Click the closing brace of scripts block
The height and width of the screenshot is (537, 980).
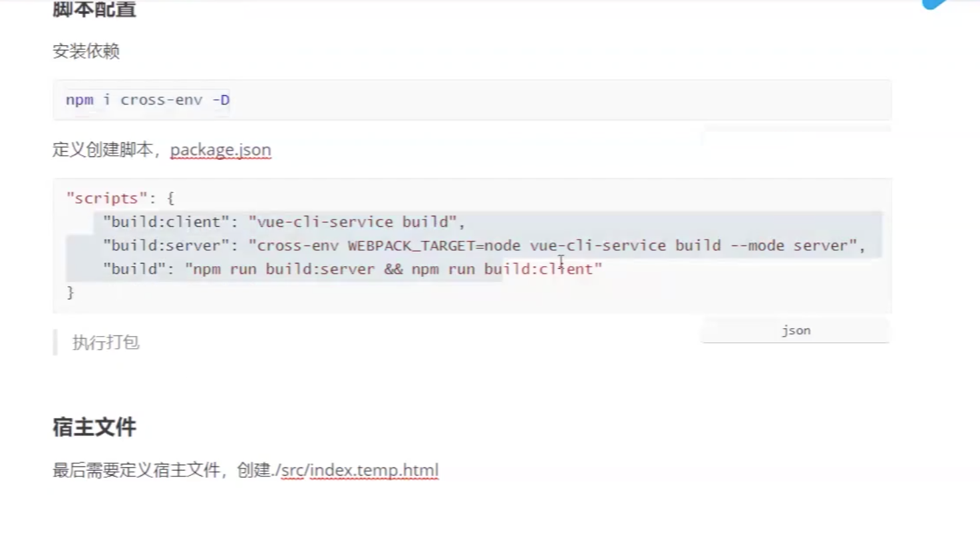click(x=71, y=293)
